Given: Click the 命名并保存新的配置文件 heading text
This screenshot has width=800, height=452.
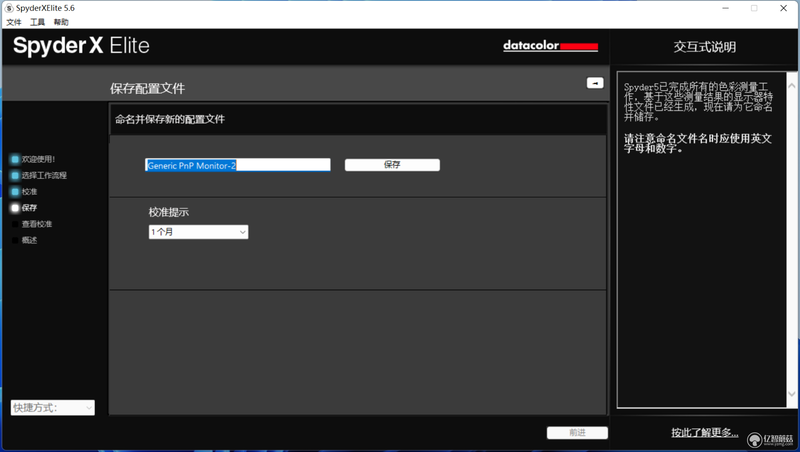Looking at the screenshot, I should (x=170, y=119).
